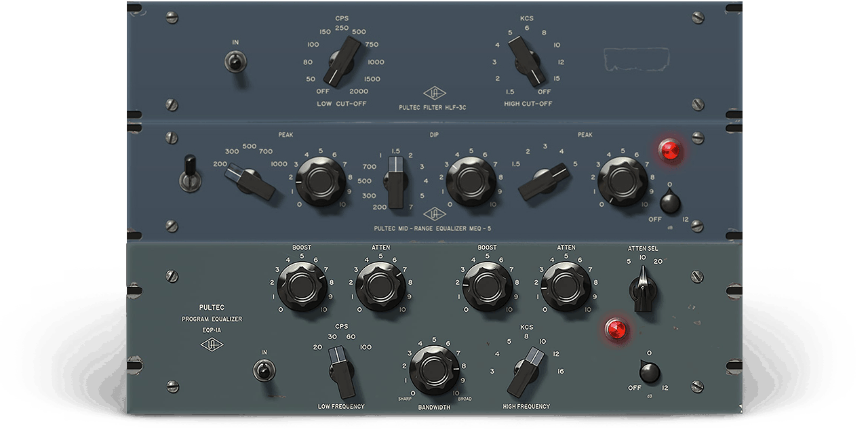Select 80 on the Low Cut-Off dial
This screenshot has height=434, width=868.
pyautogui.click(x=309, y=62)
